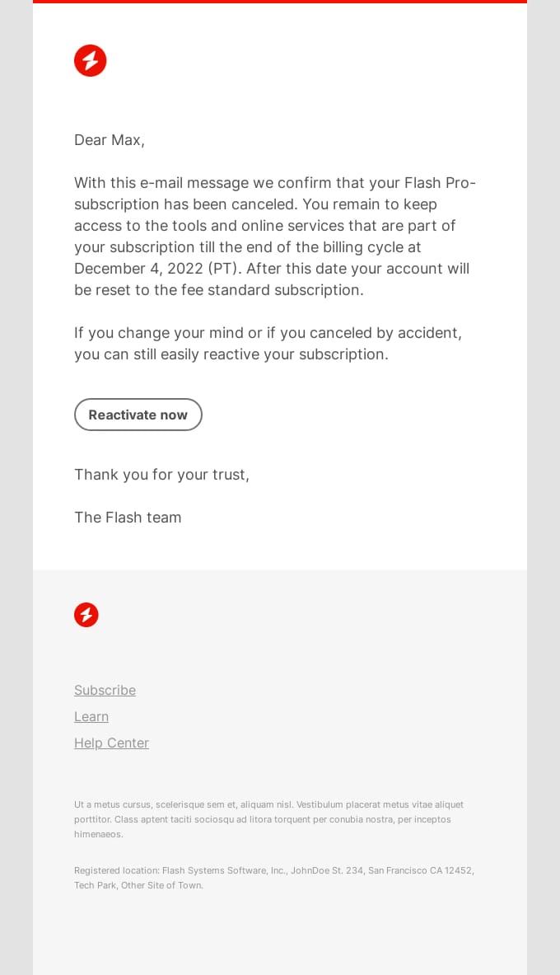Select the registered location address text

(273, 878)
